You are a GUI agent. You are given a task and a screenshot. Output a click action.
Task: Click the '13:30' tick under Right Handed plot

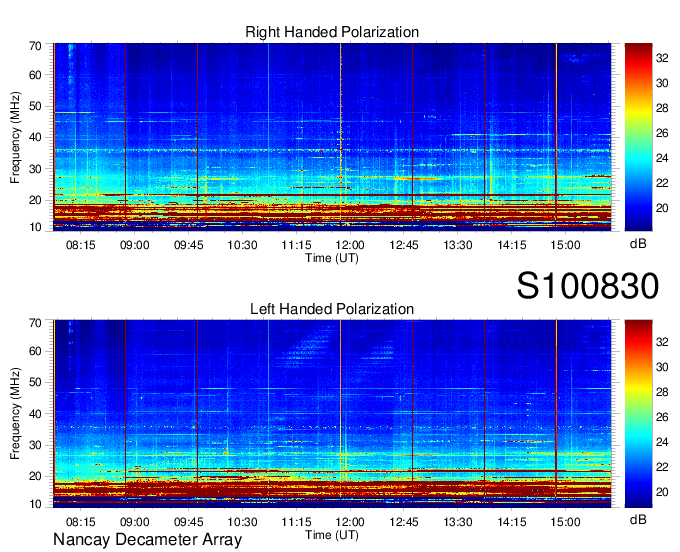tap(458, 245)
